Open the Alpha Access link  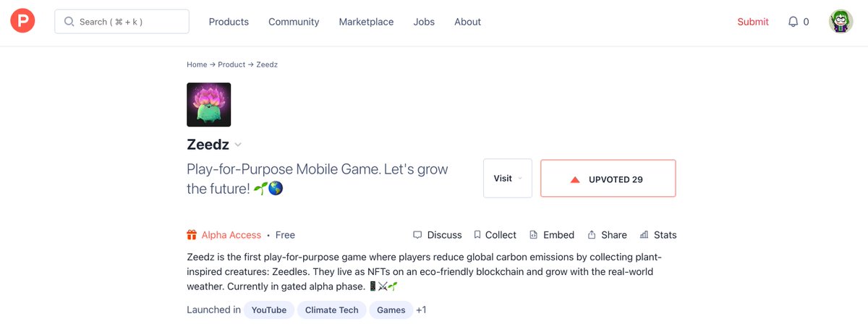pos(231,235)
